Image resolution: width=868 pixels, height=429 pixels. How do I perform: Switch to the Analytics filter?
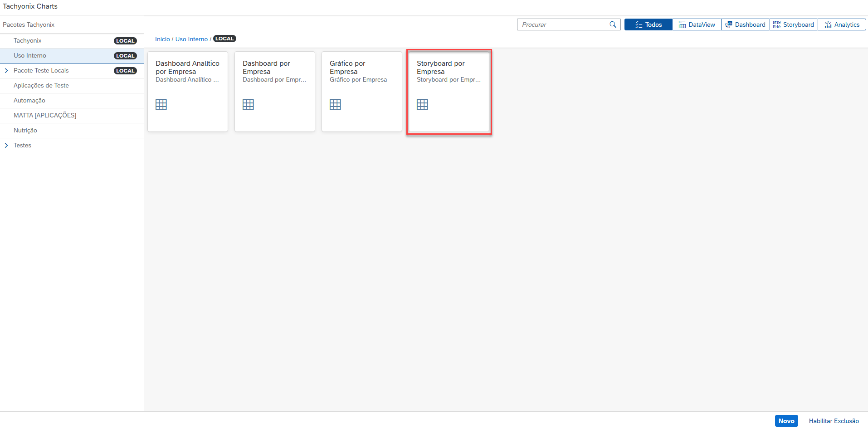coord(842,24)
